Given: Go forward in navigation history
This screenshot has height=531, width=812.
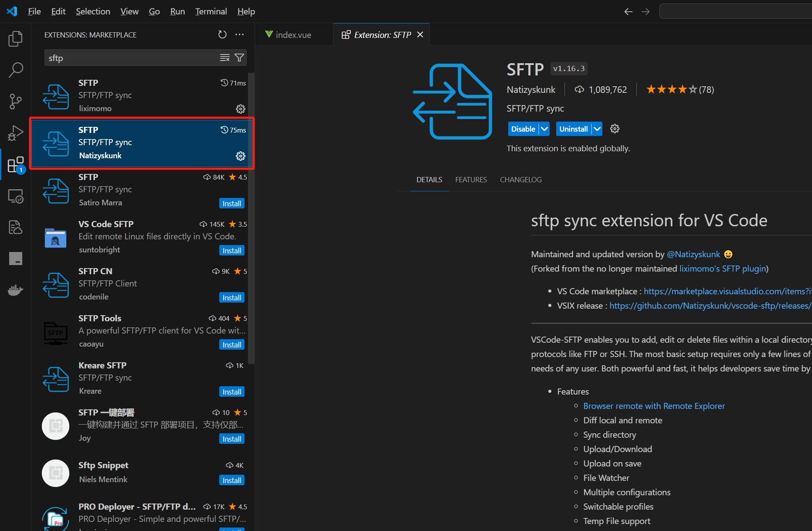Looking at the screenshot, I should 646,11.
